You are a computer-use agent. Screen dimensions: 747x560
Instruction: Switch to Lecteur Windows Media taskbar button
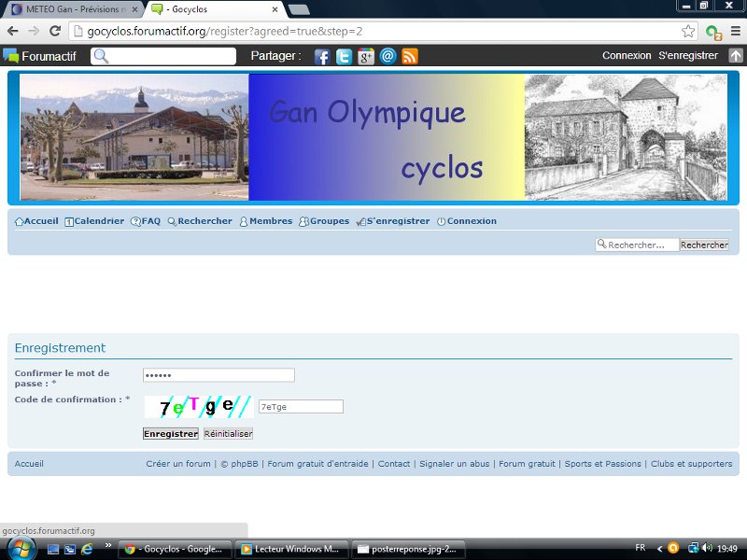point(291,549)
